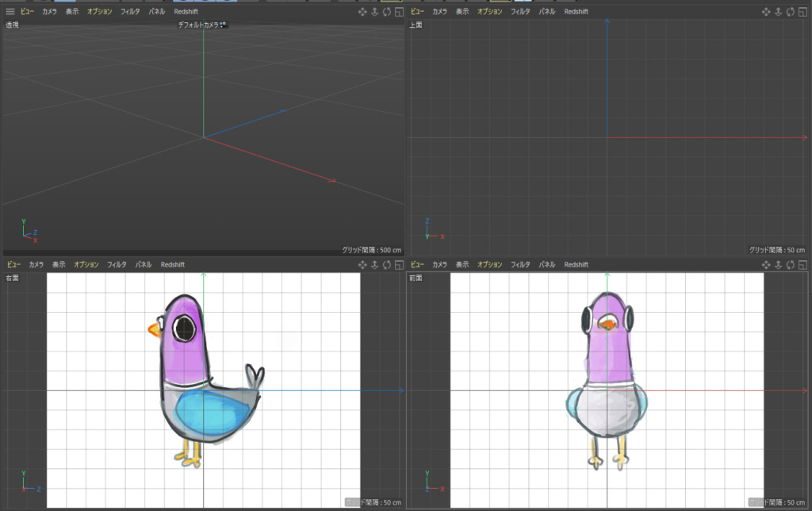The width and height of the screenshot is (812, 511).
Task: Click the デフォルトカメラ label in perspective view
Action: 201,25
